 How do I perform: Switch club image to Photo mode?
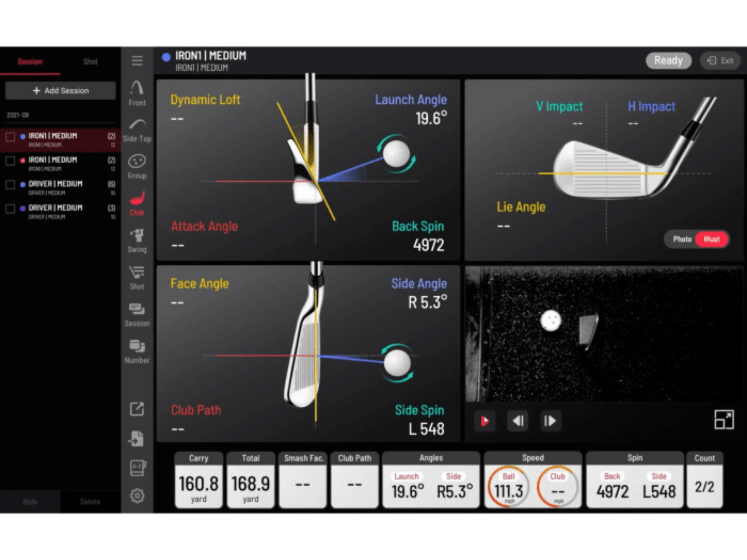click(682, 239)
